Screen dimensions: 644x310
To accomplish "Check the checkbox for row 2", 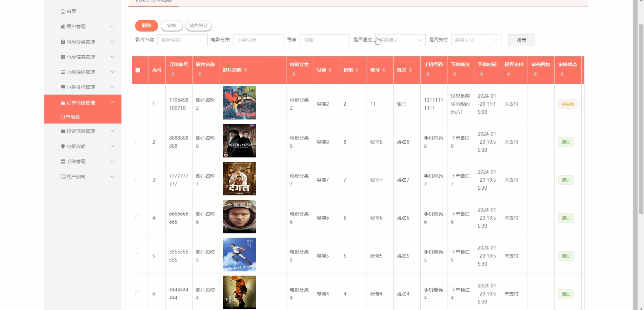I will (x=138, y=142).
